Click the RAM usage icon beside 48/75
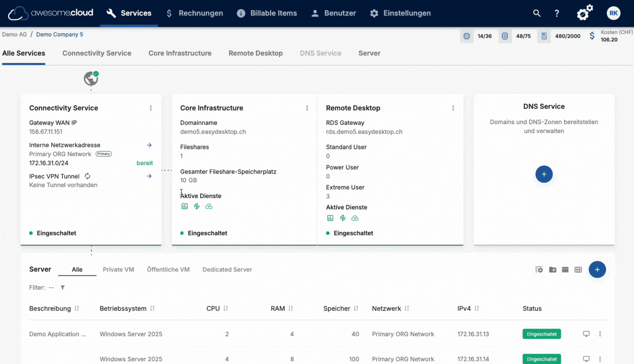Viewport: 634px width, 364px height. click(x=505, y=36)
